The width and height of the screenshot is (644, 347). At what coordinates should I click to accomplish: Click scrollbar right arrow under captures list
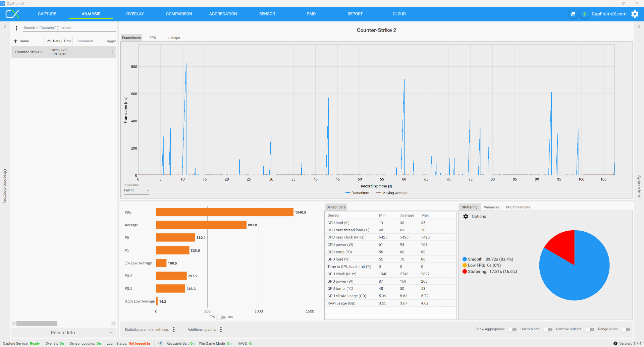(x=113, y=324)
